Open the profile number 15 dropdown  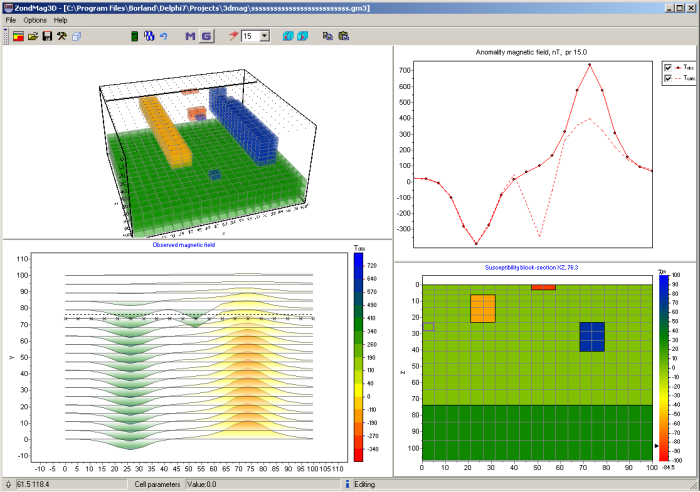coord(263,36)
